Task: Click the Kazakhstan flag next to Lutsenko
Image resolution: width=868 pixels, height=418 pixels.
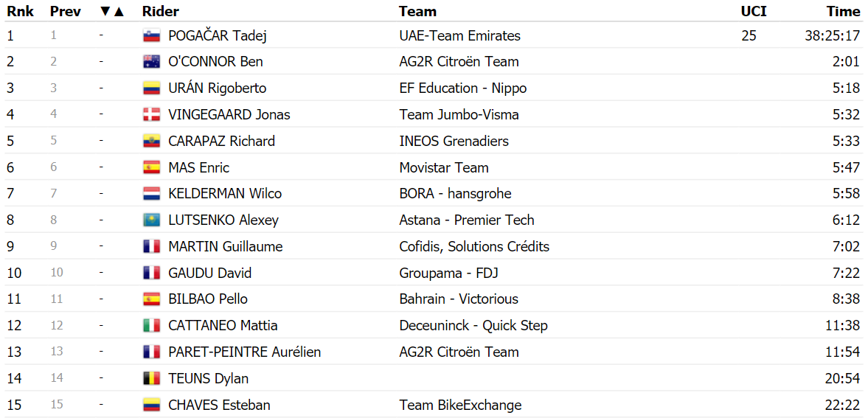Action: click(x=151, y=220)
